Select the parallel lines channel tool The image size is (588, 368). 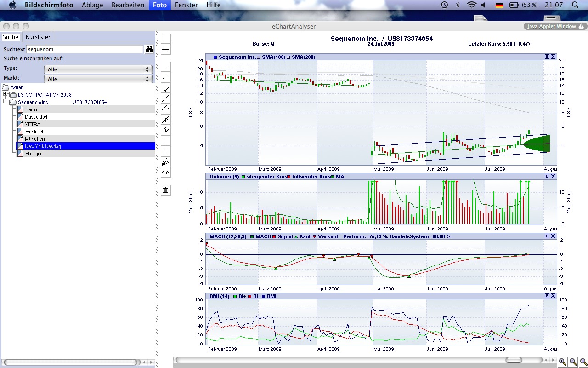[x=165, y=109]
